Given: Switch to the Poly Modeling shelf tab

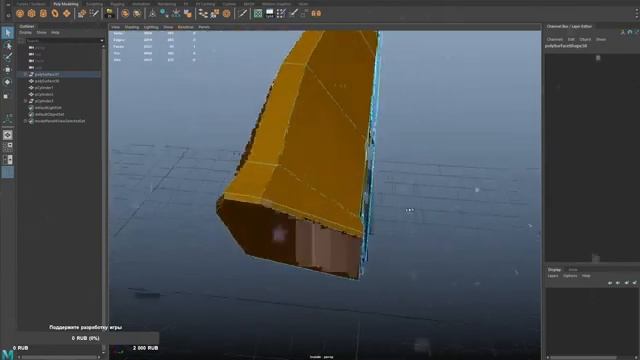Looking at the screenshot, I should click(x=66, y=4).
